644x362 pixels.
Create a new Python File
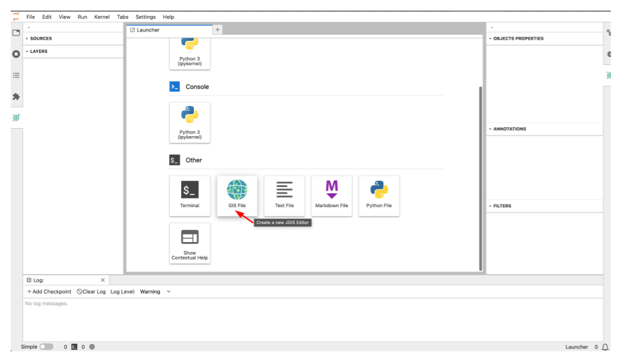[379, 195]
